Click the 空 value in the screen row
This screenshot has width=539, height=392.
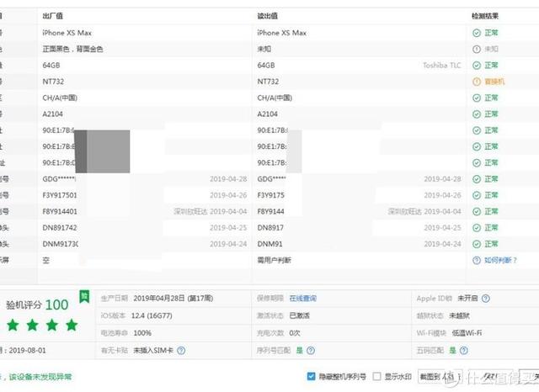click(46, 260)
